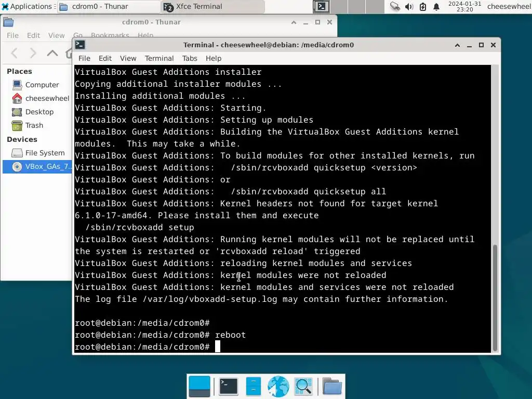
Task: Click the terminal workspace icon in top panel
Action: tap(321, 6)
